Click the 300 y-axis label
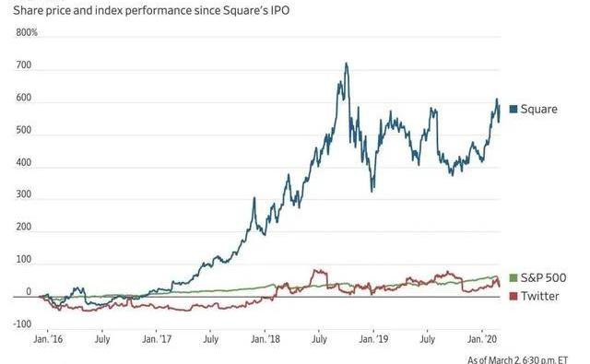The width and height of the screenshot is (590, 364). (x=24, y=194)
